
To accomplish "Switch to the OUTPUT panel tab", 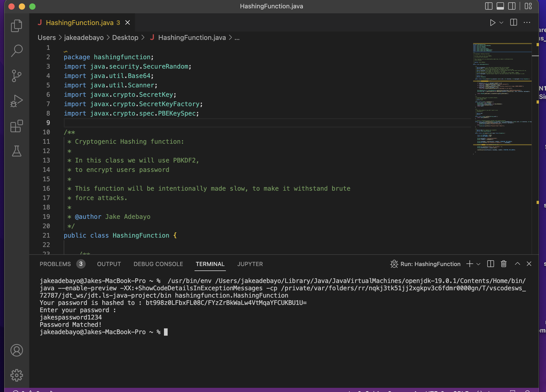I will 109,264.
